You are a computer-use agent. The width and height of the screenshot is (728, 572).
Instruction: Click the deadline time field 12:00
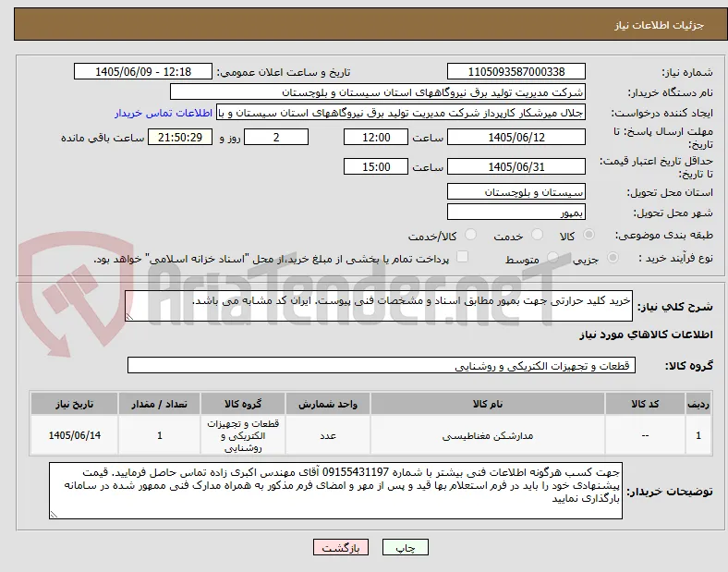[x=376, y=138]
